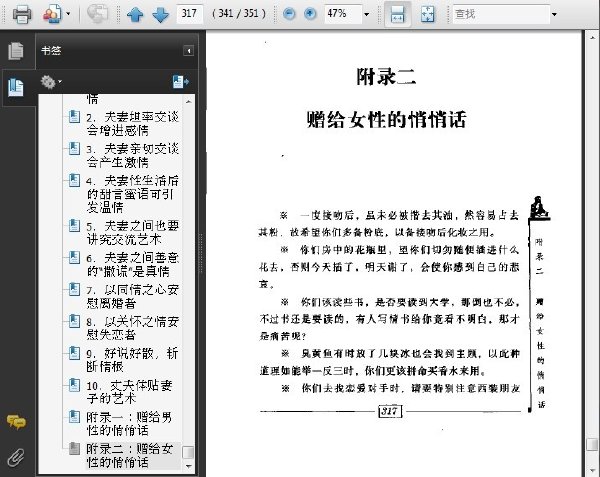
Task: Open bookmark 3. 夫妻亲切交谈会产生激情
Action: click(x=132, y=155)
